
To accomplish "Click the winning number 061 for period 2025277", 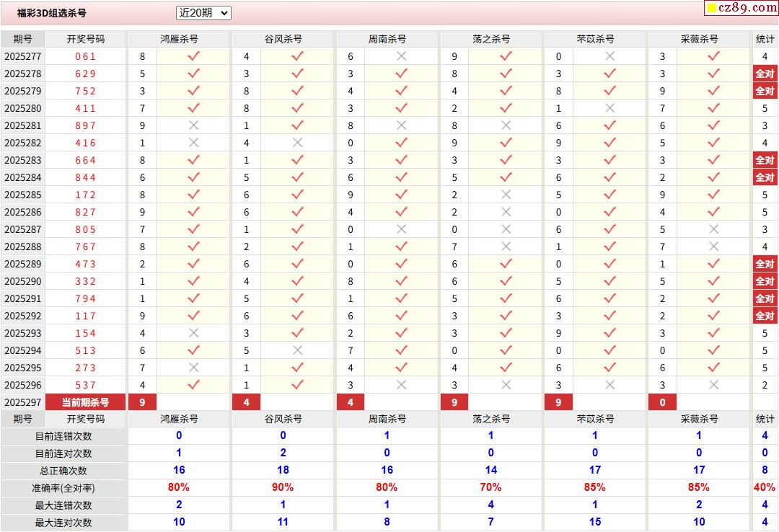I will [85, 56].
